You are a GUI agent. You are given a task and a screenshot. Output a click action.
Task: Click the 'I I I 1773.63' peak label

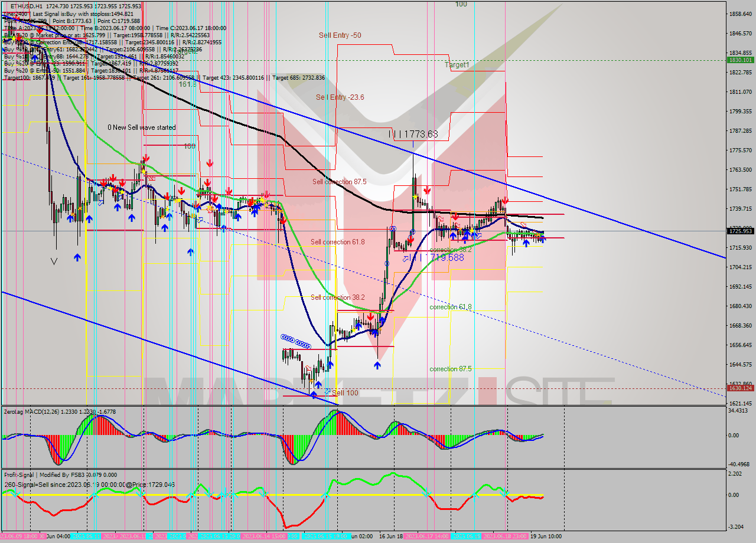[413, 135]
